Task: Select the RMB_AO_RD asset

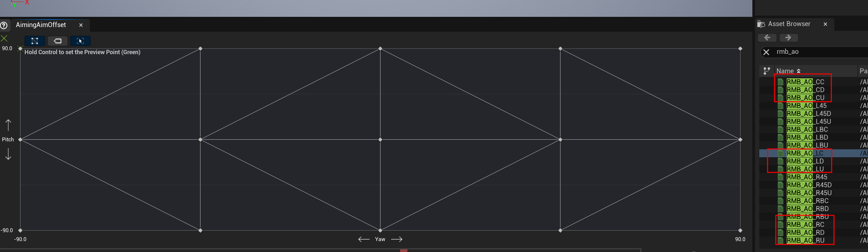Action: [x=805, y=233]
